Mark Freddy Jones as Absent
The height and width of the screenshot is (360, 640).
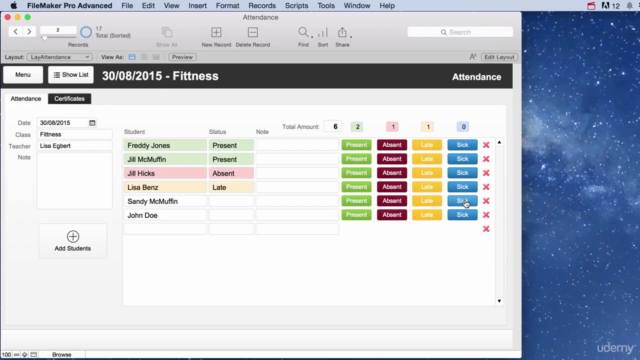[x=392, y=145]
